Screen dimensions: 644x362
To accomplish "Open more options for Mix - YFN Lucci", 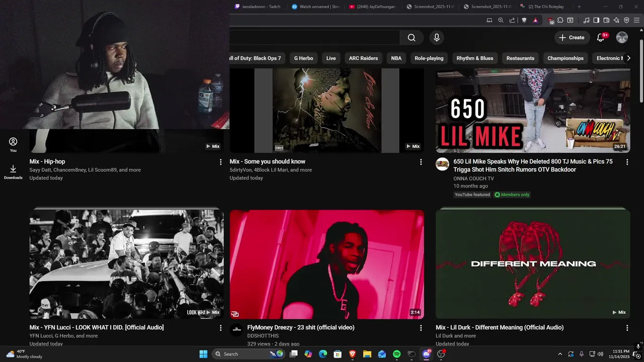I will tap(220, 328).
